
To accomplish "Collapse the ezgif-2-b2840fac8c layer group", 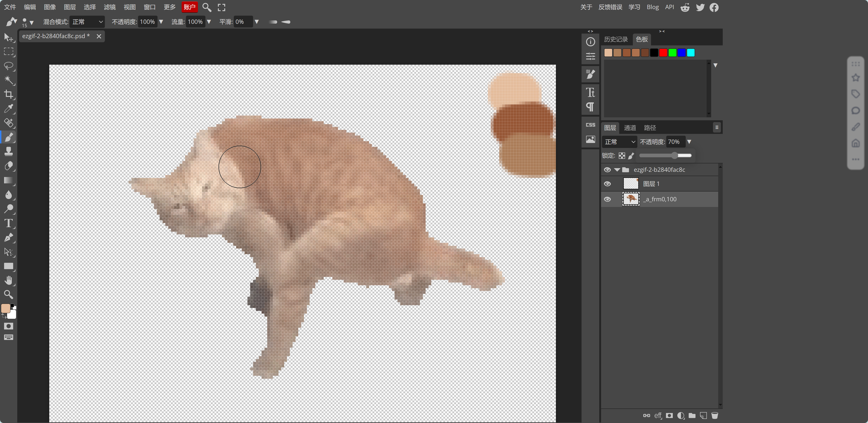I will tap(617, 170).
